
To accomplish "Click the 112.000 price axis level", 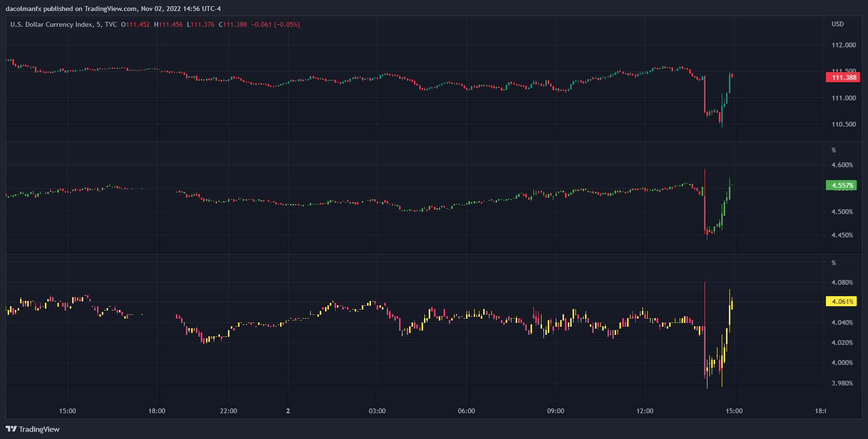I will coord(844,45).
